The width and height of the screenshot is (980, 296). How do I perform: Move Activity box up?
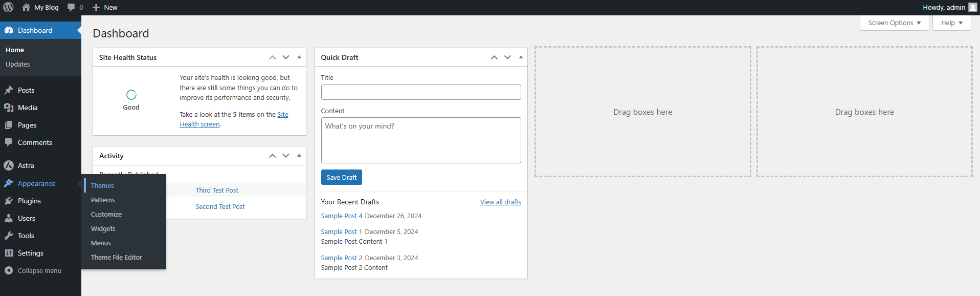[x=273, y=156]
